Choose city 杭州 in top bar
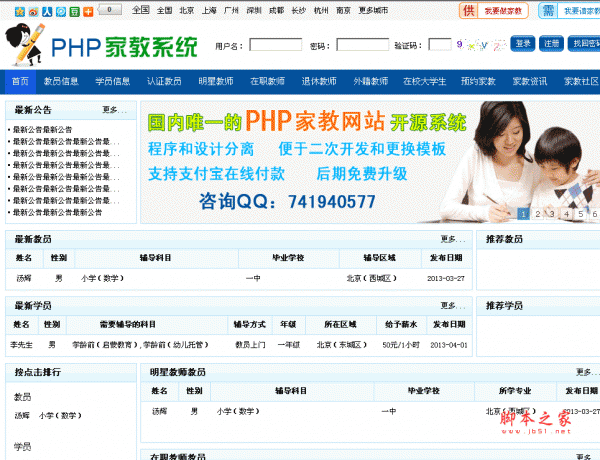The height and width of the screenshot is (460, 600). click(x=321, y=11)
